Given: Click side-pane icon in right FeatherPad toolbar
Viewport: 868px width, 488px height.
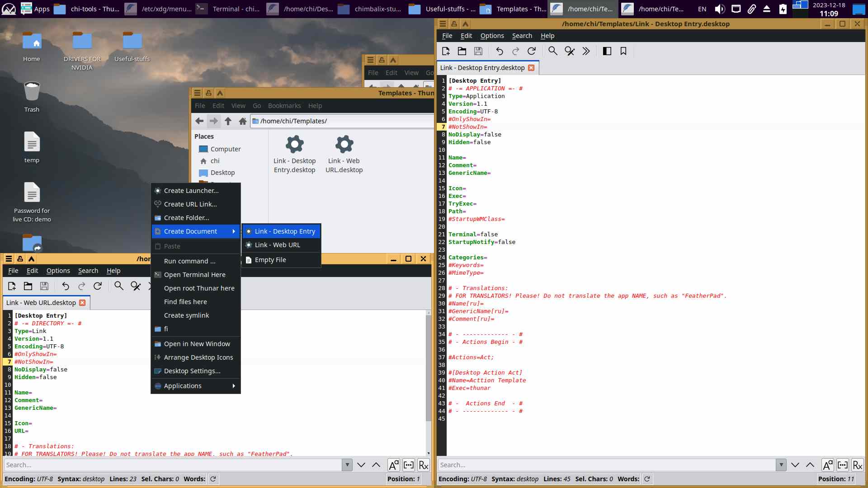Looking at the screenshot, I should [x=607, y=51].
